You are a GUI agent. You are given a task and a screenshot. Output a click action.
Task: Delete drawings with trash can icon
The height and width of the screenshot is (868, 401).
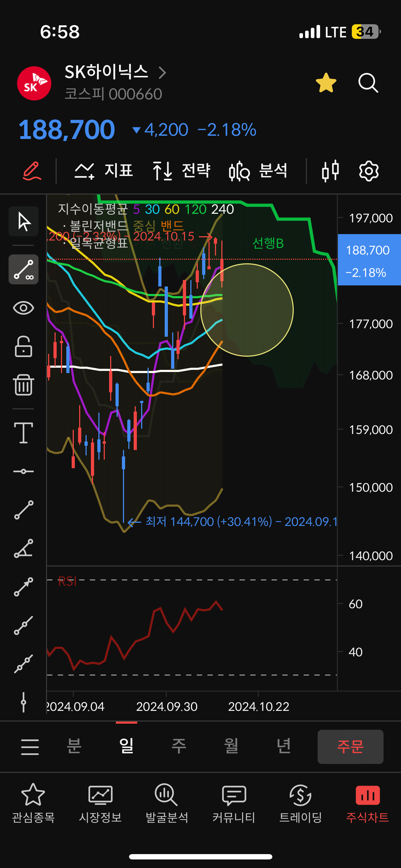coord(24,385)
